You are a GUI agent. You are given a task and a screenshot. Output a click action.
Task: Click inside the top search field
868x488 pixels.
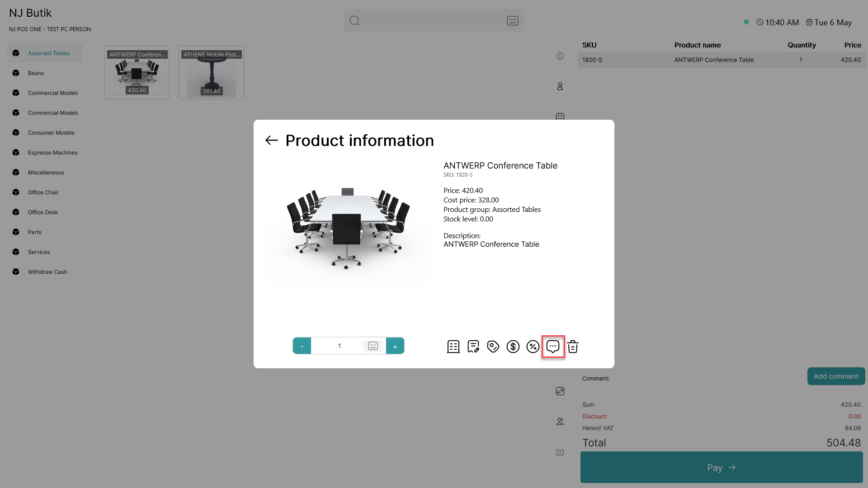pos(434,21)
